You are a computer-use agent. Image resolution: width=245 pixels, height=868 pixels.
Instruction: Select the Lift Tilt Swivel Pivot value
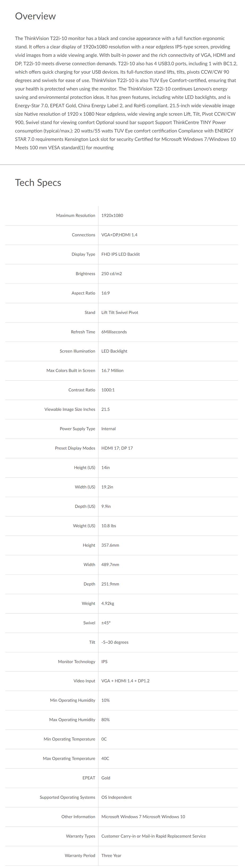pos(120,312)
